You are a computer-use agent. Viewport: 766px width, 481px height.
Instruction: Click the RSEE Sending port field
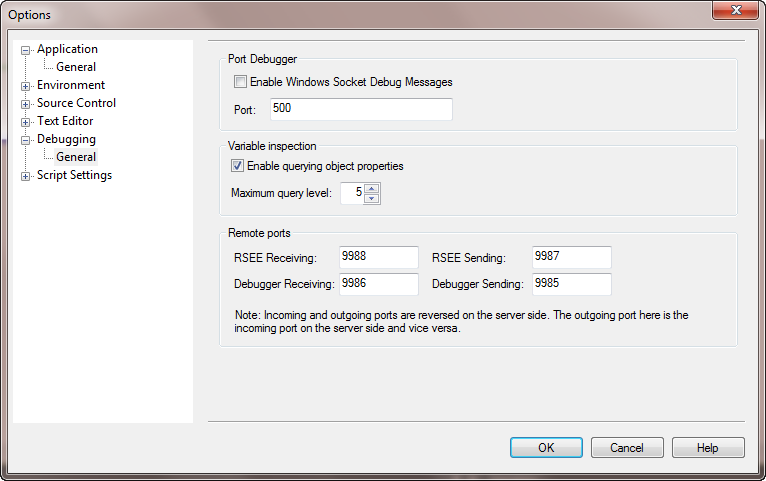[572, 257]
